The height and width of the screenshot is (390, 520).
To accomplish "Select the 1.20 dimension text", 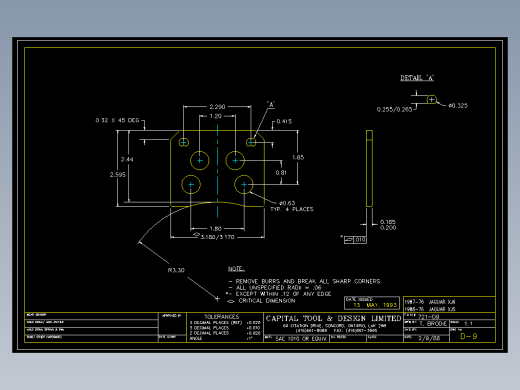I will 216,116.
